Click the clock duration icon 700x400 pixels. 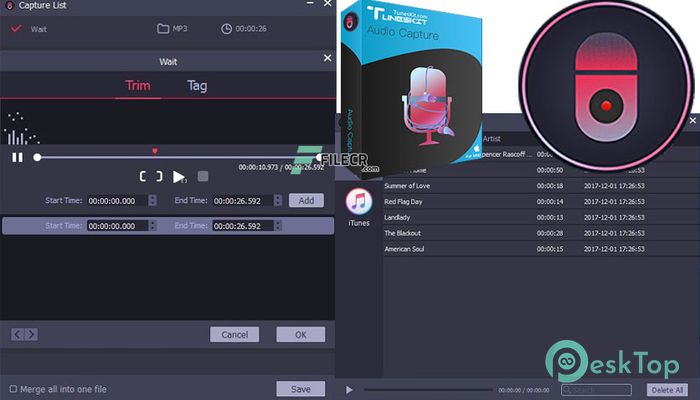226,29
